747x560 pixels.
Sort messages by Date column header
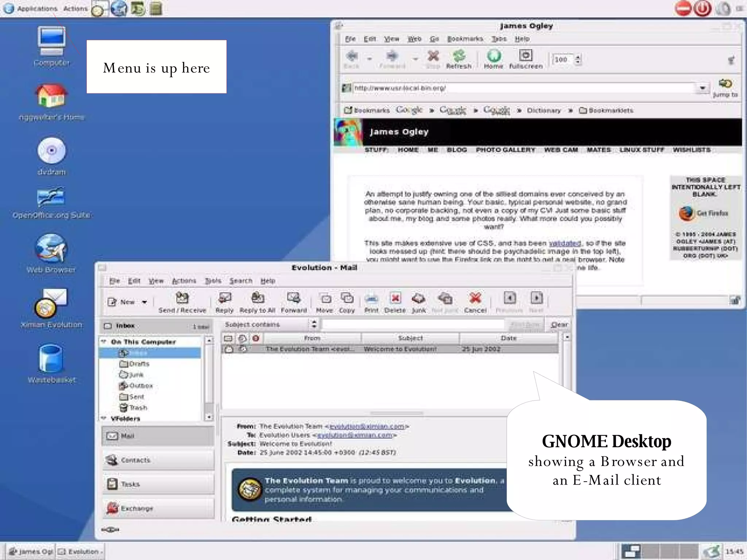pos(508,338)
